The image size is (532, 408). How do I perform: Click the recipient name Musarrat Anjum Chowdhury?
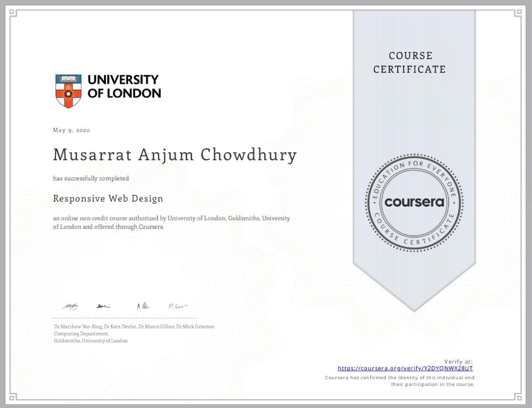[174, 155]
